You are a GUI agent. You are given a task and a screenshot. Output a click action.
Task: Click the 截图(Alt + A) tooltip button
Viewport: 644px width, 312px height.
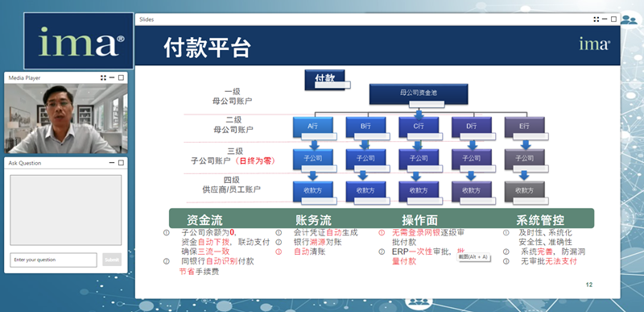(473, 257)
